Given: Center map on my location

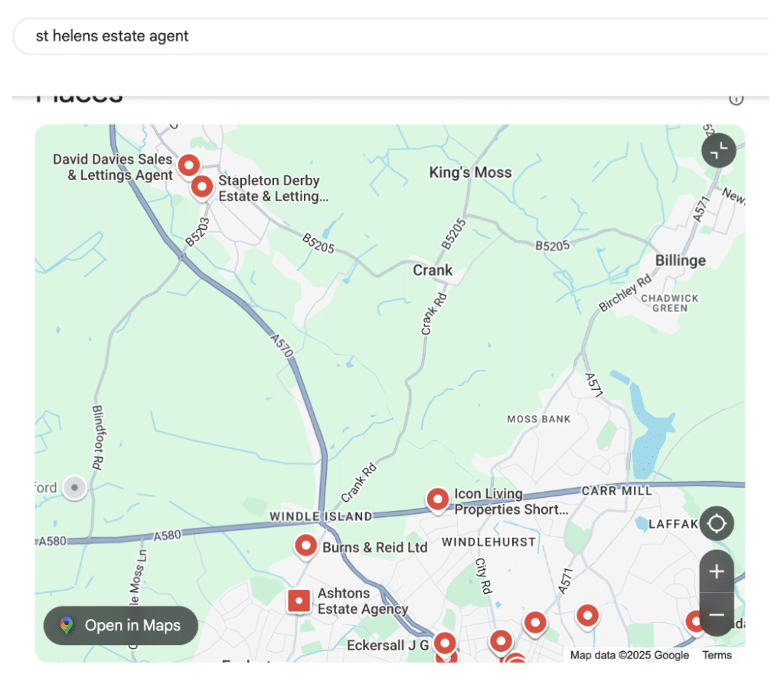Looking at the screenshot, I should pyautogui.click(x=717, y=523).
